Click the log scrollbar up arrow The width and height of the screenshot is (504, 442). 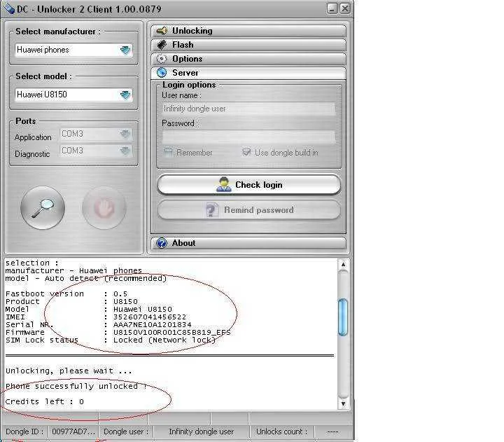coord(343,264)
